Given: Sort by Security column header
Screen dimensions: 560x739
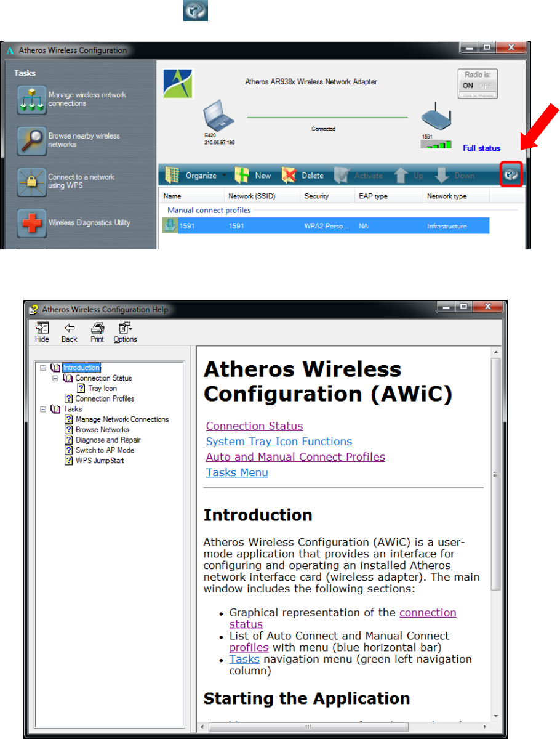Looking at the screenshot, I should 327,196.
